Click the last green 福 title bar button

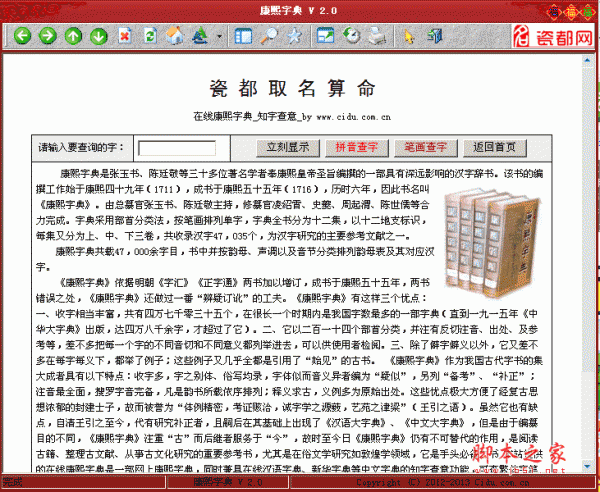pos(587,11)
